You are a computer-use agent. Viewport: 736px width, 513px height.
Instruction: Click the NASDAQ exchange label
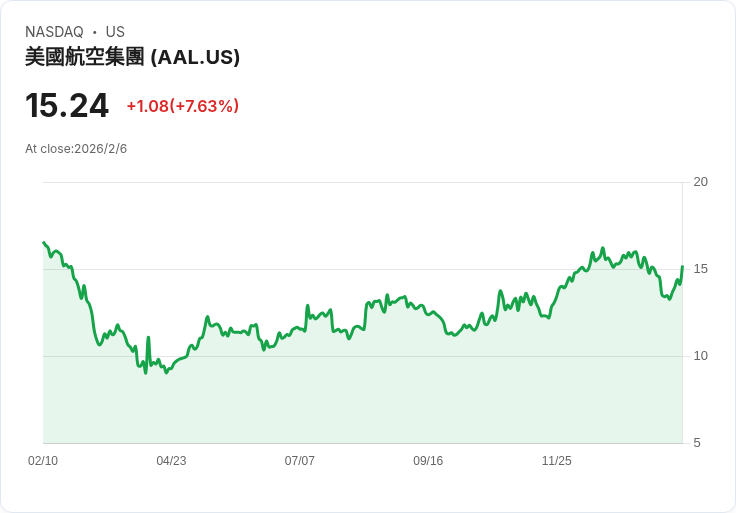(54, 32)
